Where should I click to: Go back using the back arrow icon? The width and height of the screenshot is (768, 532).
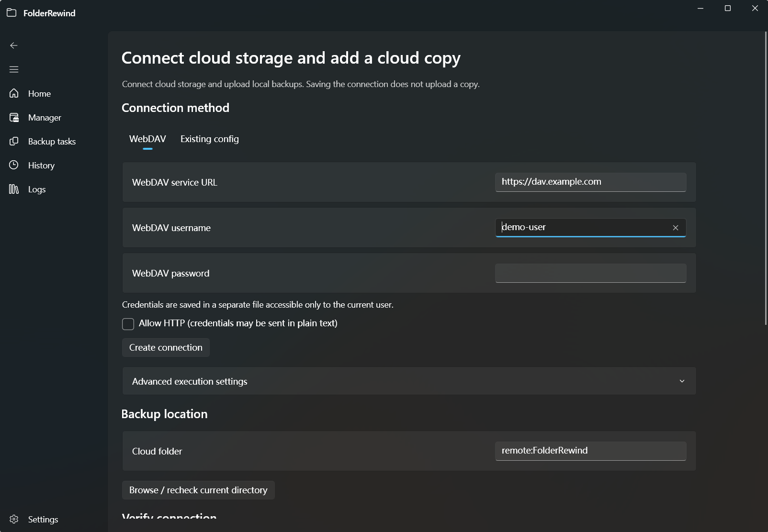[14, 45]
